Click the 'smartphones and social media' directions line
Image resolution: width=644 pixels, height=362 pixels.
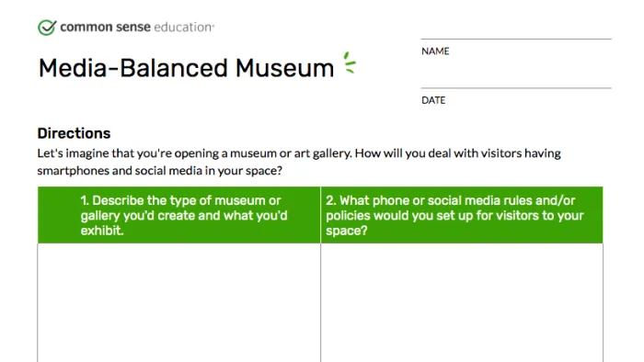coord(160,171)
